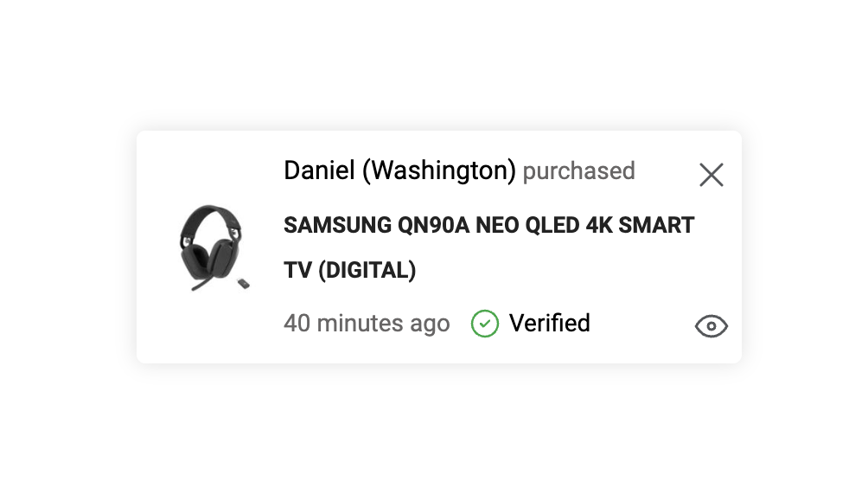Open the SAMSUNG product title link
This screenshot has height=488, width=868.
click(x=337, y=226)
